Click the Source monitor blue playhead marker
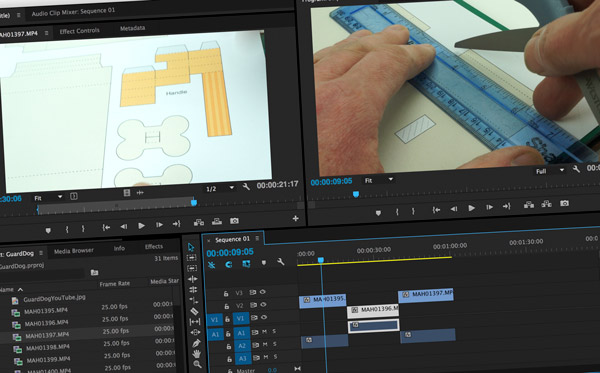This screenshot has width=600, height=373. (194, 202)
